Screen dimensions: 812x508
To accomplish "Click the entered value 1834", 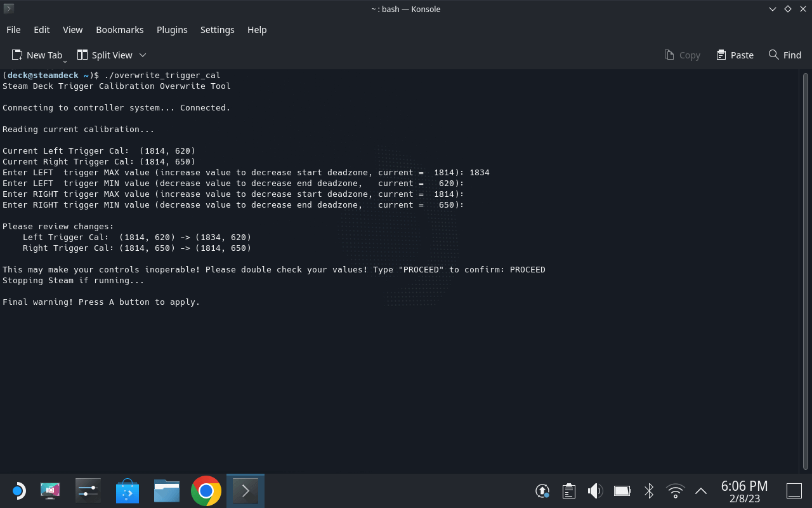I will click(480, 173).
